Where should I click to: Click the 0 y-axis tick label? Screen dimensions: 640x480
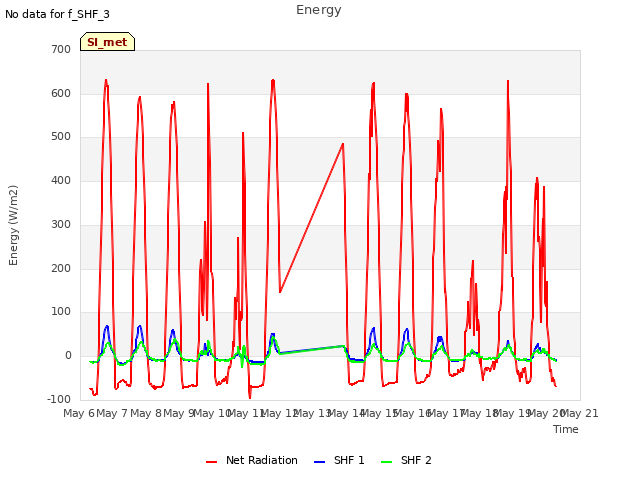click(68, 356)
